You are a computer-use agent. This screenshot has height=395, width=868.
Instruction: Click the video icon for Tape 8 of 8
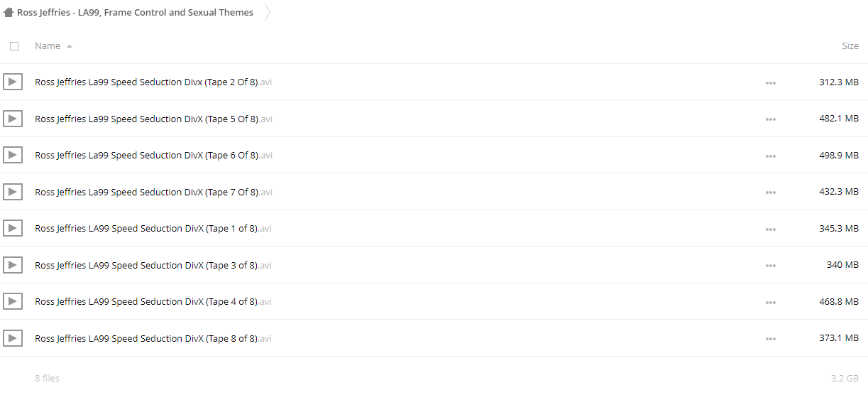tap(12, 338)
